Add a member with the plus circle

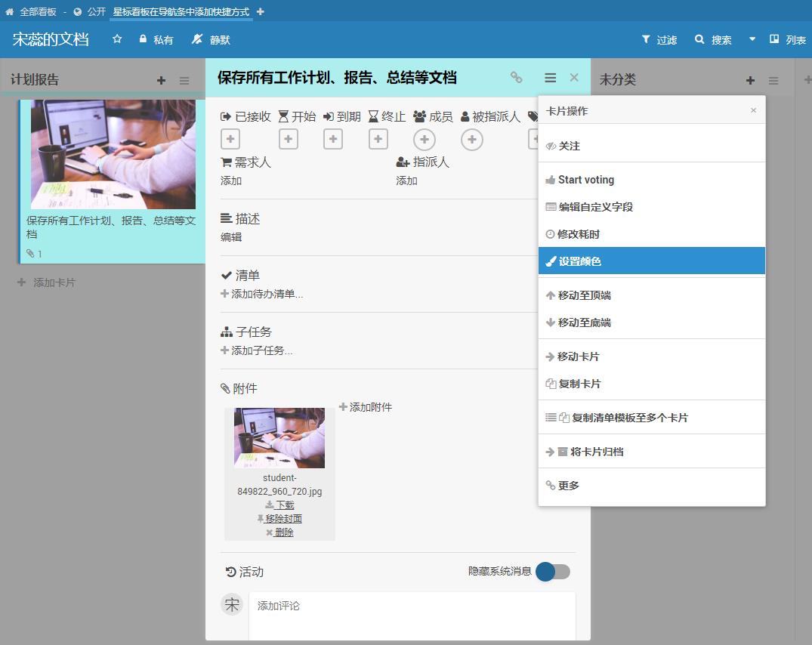click(x=425, y=139)
